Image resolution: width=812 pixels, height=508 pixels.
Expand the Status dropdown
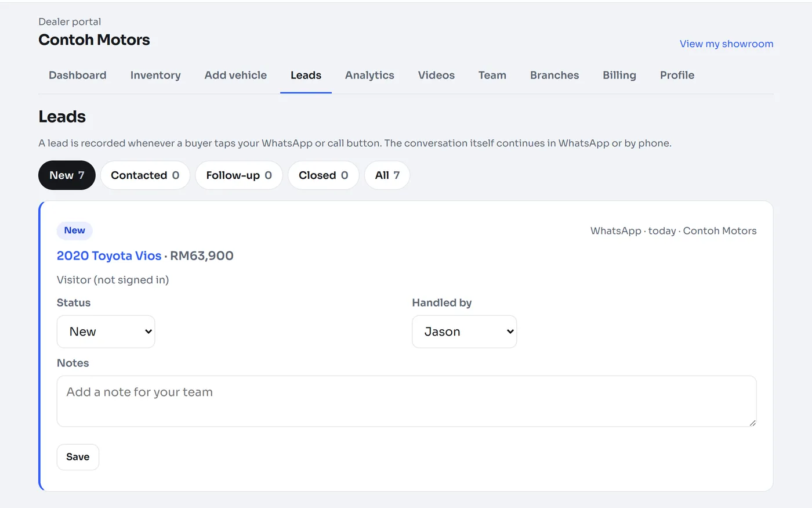(x=106, y=332)
